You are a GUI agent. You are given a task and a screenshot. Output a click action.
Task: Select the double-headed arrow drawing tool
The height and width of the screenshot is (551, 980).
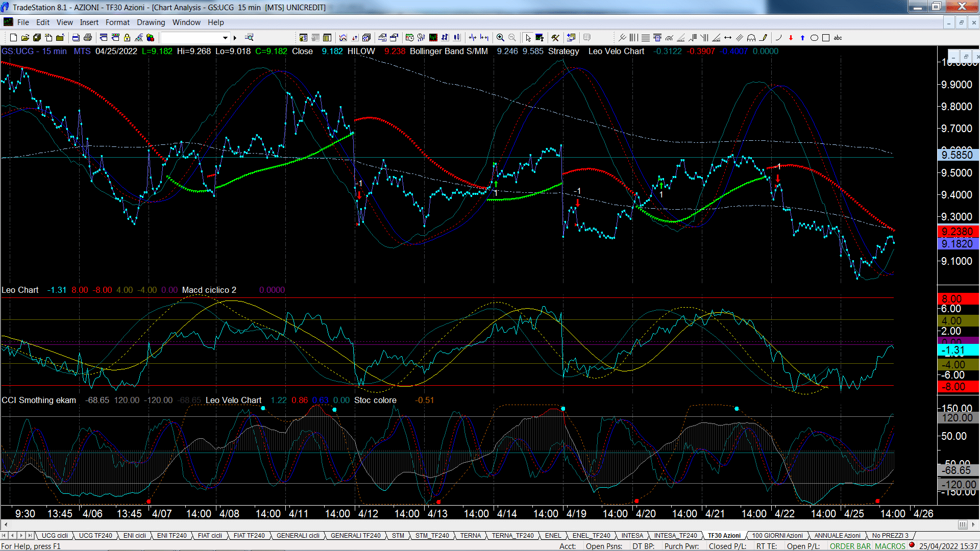(x=728, y=38)
